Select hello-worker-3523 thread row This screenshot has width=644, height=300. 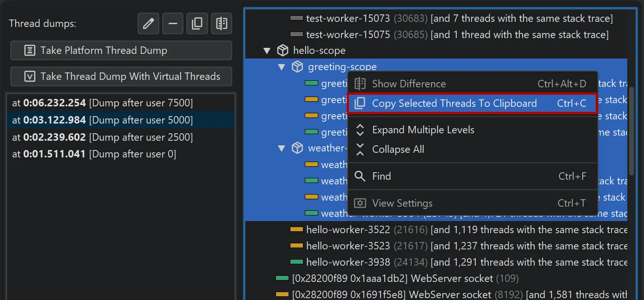pos(436,246)
